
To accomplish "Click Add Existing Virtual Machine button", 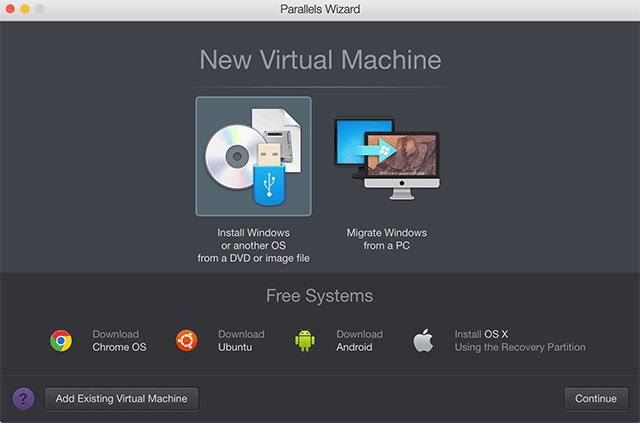I will [x=122, y=399].
